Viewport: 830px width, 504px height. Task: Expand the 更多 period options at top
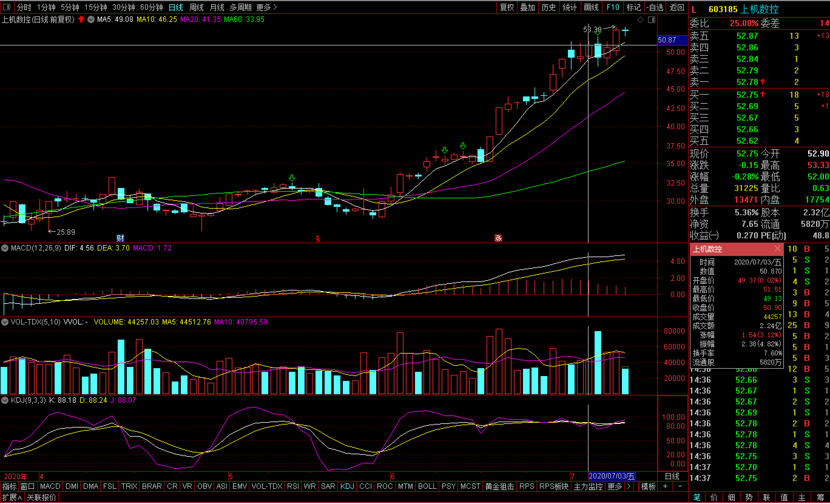point(266,7)
